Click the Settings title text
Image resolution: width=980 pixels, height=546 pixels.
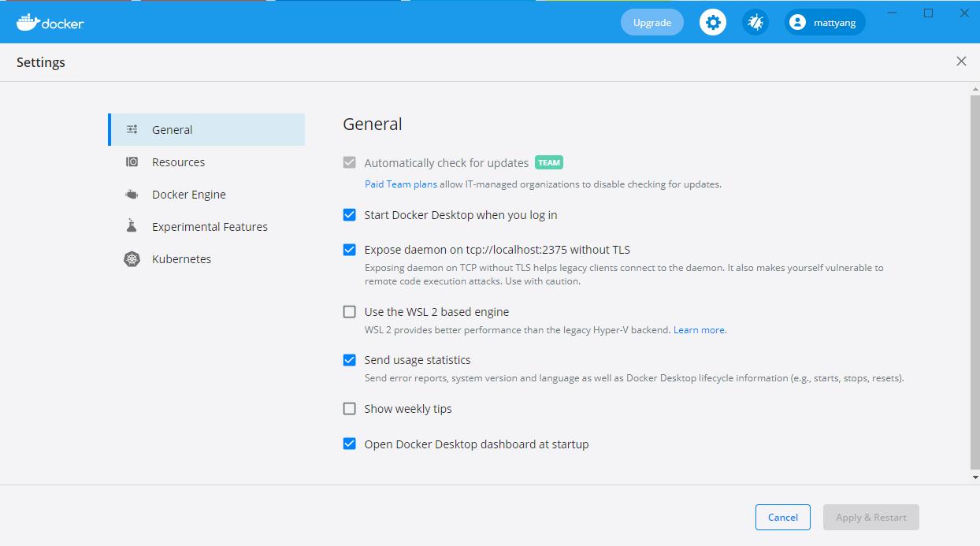[x=41, y=62]
